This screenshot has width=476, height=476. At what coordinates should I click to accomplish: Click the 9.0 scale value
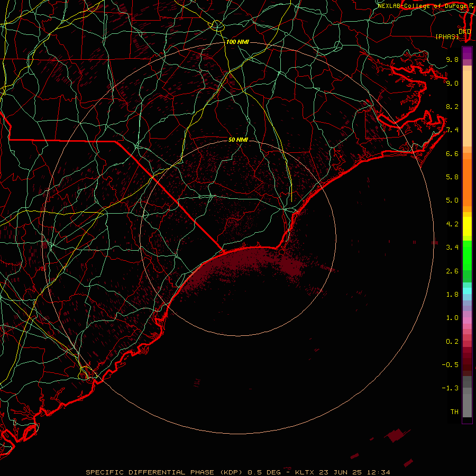452,83
